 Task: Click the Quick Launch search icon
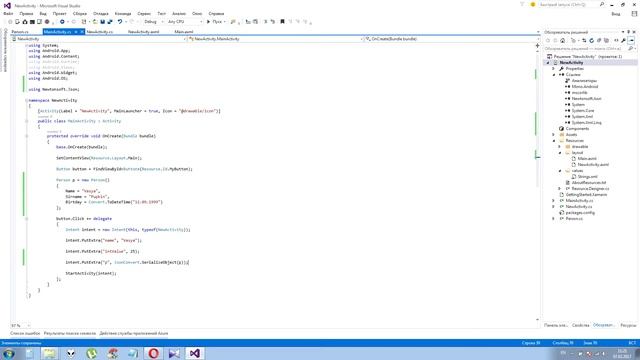[602, 4]
